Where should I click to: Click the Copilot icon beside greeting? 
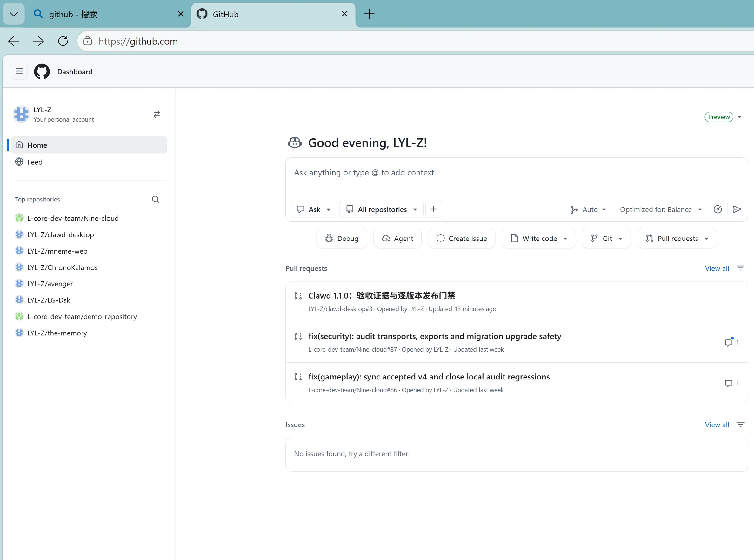pyautogui.click(x=294, y=143)
